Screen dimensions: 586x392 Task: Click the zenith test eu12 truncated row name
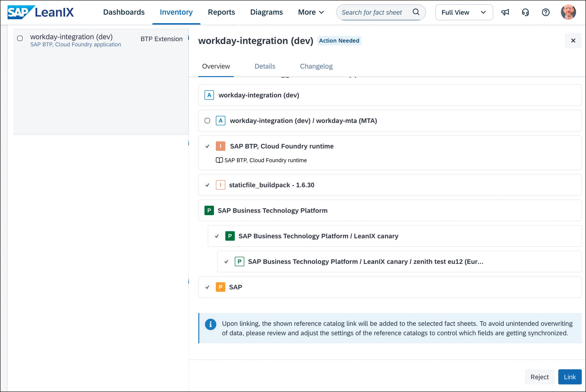pyautogui.click(x=365, y=261)
